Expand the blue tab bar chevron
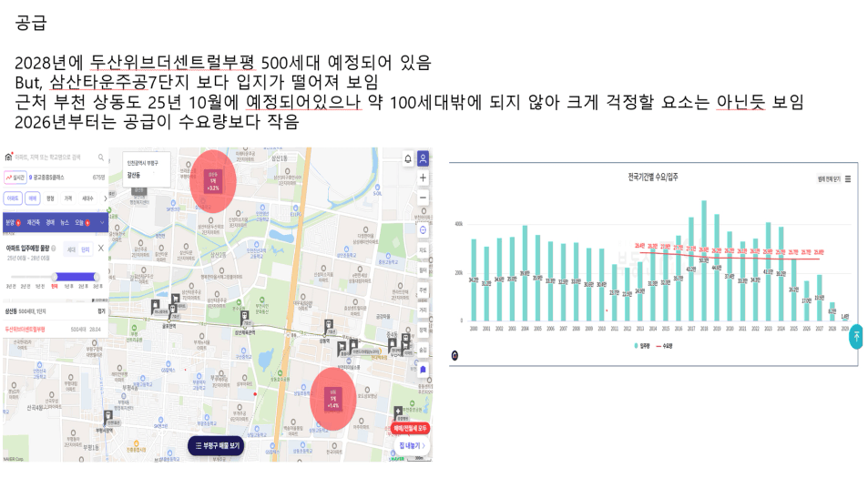 [102, 222]
